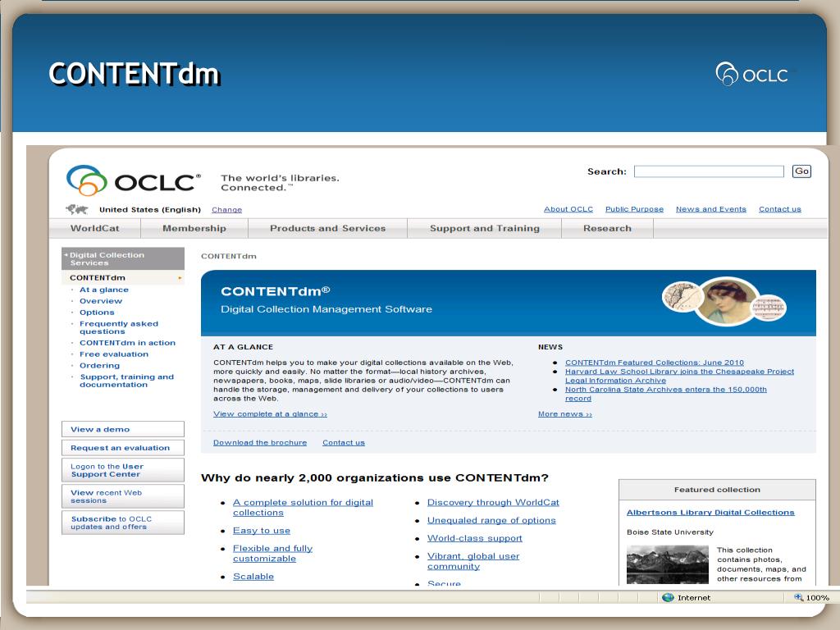Click the Albertsons collection mountain thumbnail
840x630 pixels.
point(668,564)
